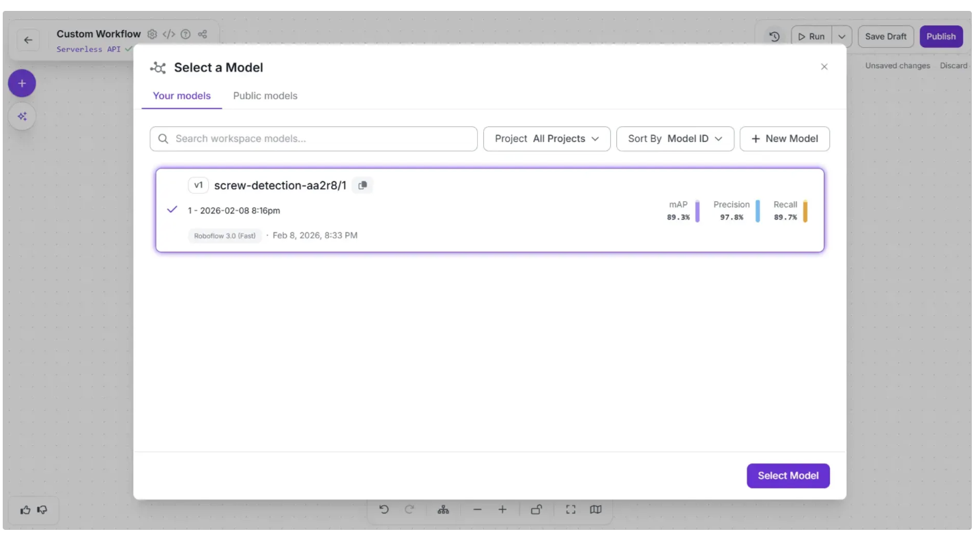Click the purple add block button
The height and width of the screenshot is (536, 980).
click(22, 83)
